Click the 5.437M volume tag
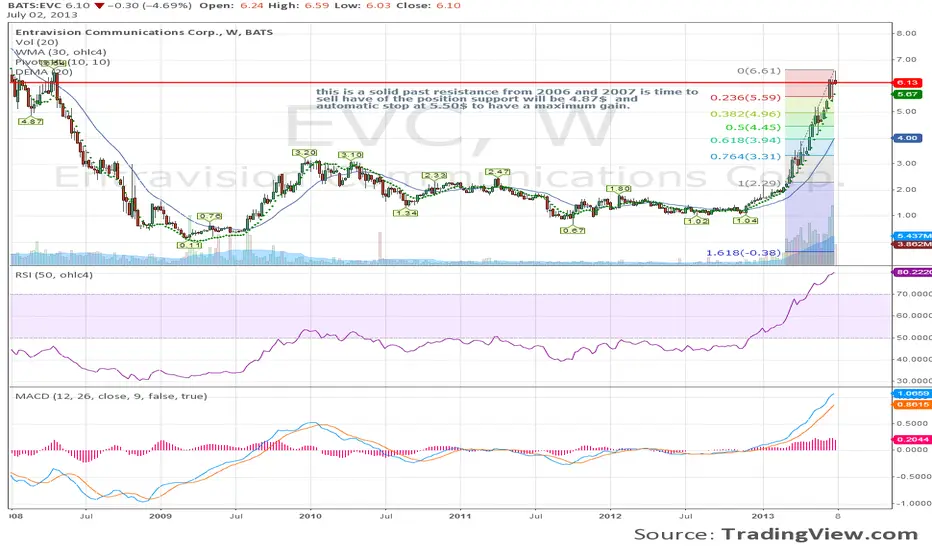Screen dimensions: 932x550 tap(912, 236)
